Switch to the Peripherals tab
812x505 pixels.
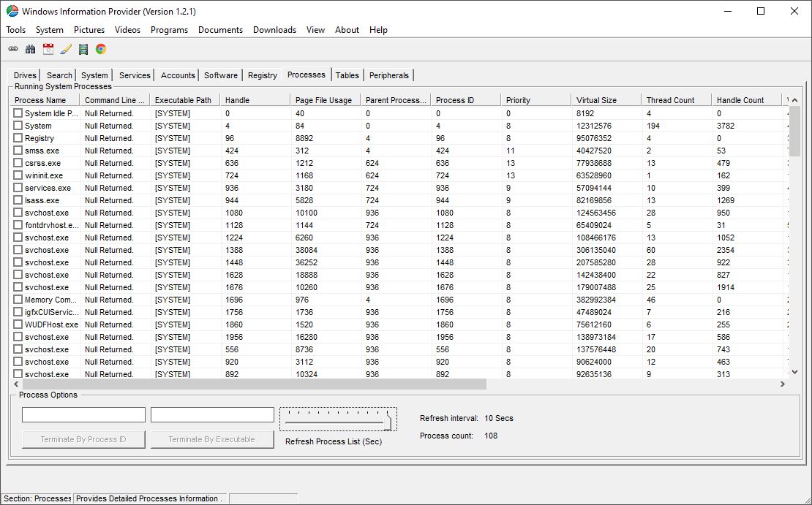[388, 75]
